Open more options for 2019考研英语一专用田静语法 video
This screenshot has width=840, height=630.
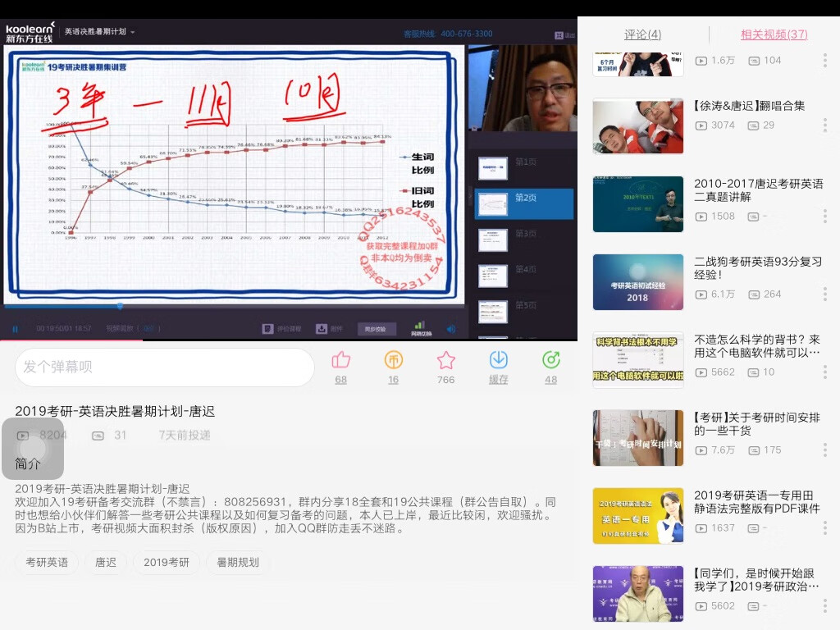(825, 528)
